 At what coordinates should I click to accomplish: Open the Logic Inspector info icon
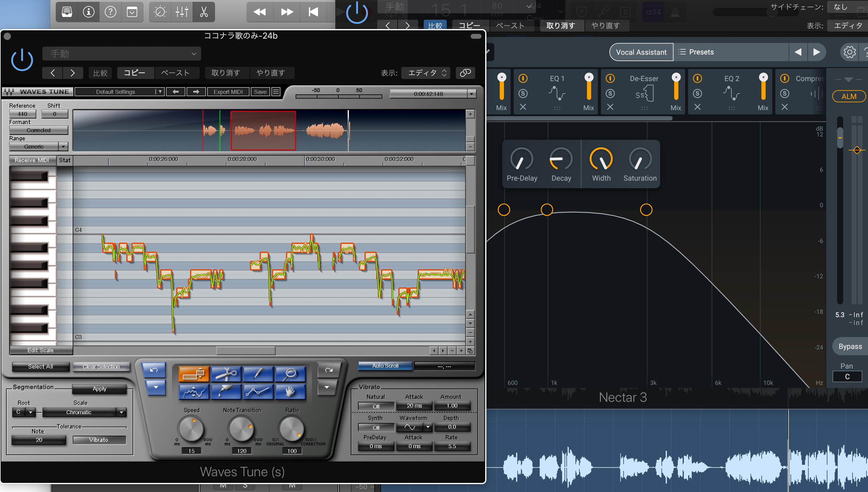click(x=89, y=12)
